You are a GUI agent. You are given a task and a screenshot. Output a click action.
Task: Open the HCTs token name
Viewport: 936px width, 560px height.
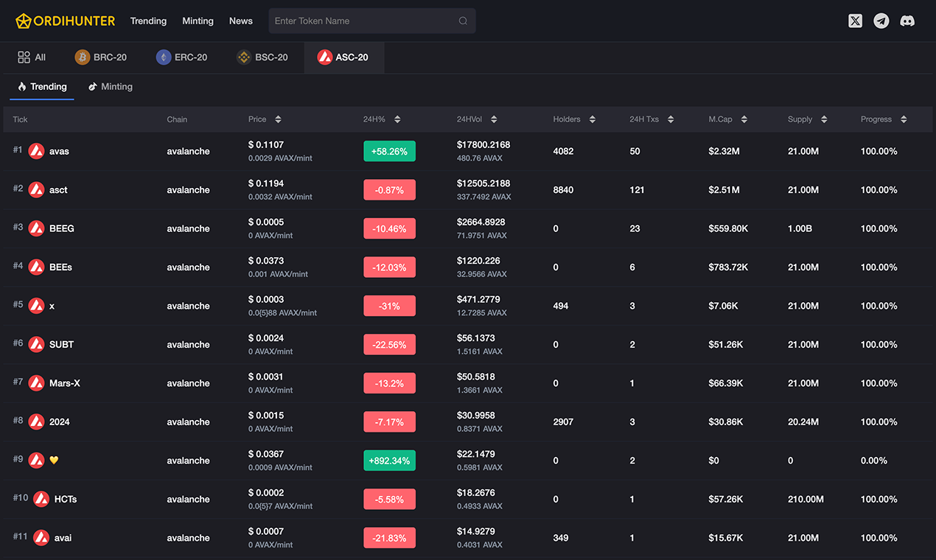(66, 499)
